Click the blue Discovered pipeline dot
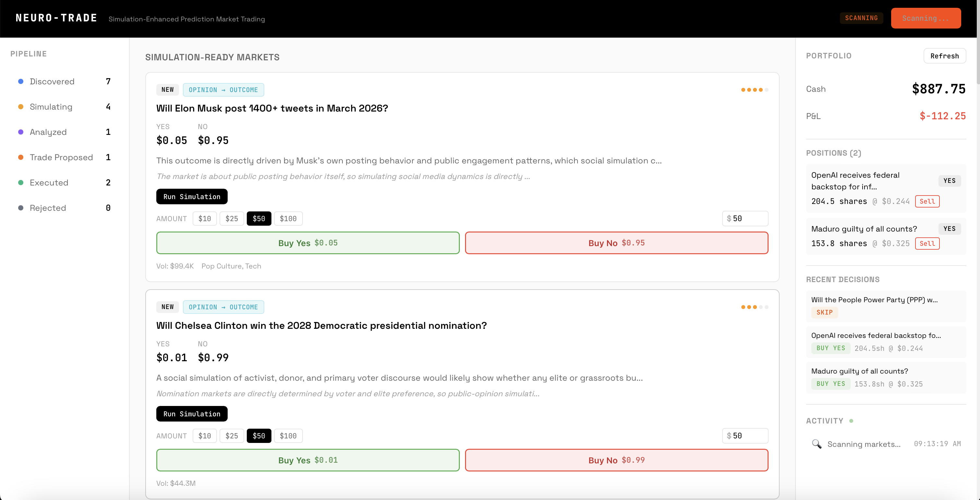The height and width of the screenshot is (500, 980). (x=21, y=81)
